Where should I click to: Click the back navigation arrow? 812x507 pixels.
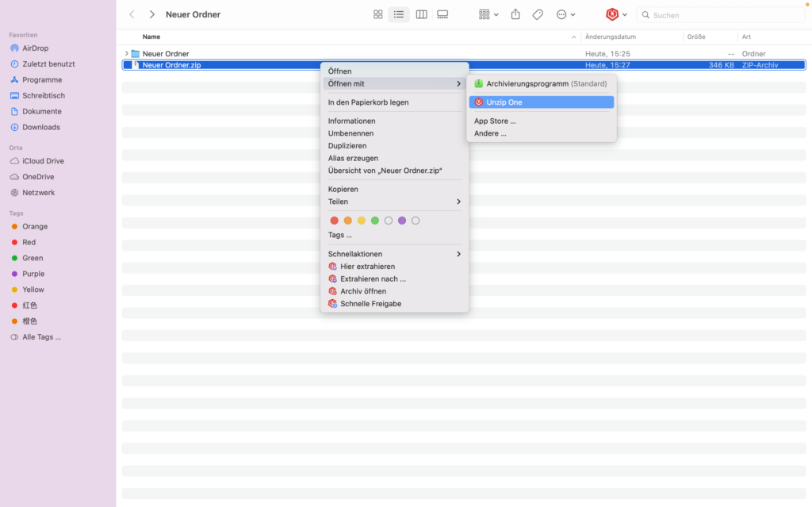pos(132,14)
